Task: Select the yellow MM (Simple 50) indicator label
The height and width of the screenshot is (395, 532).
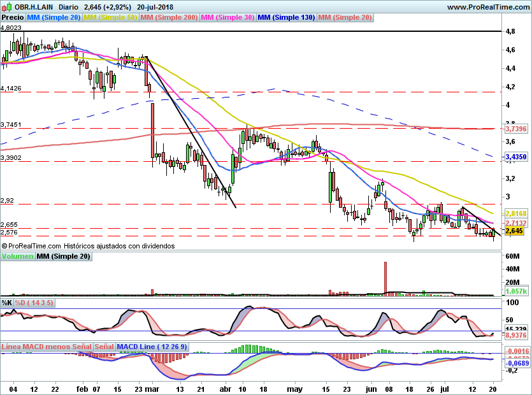Action: 110,18
